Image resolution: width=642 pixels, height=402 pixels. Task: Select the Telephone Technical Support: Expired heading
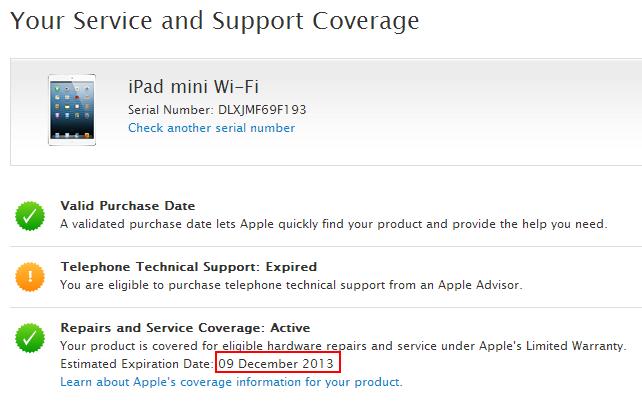pos(188,267)
